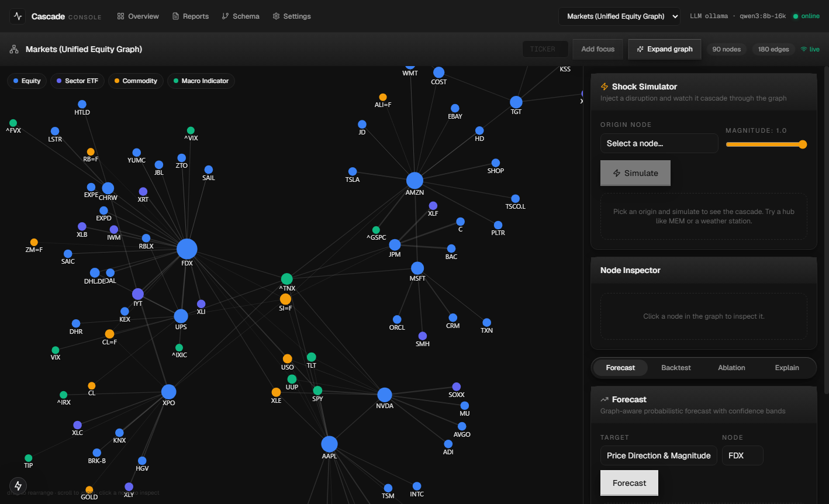Viewport: 829px width, 504px height.
Task: Click the TICKER input field
Action: click(545, 49)
